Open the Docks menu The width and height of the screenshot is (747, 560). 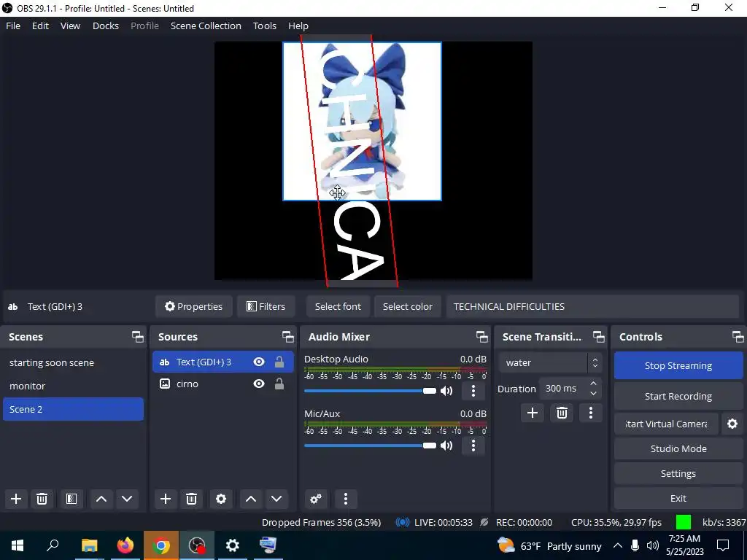106,26
